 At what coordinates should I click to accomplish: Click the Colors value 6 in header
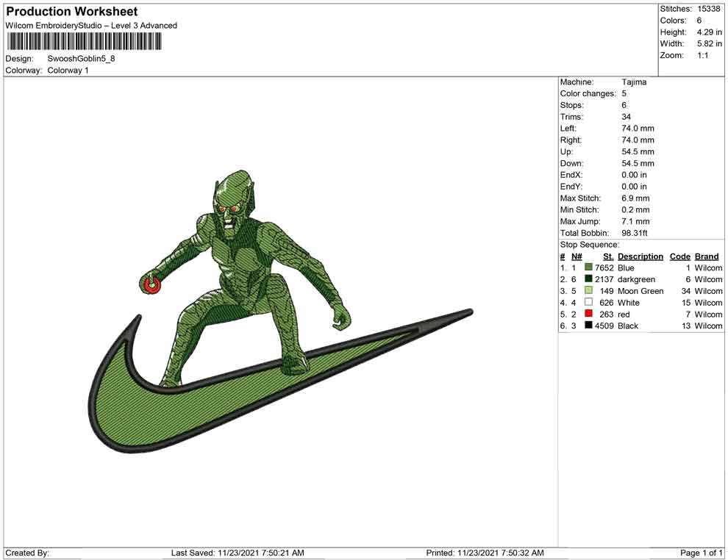tap(699, 21)
